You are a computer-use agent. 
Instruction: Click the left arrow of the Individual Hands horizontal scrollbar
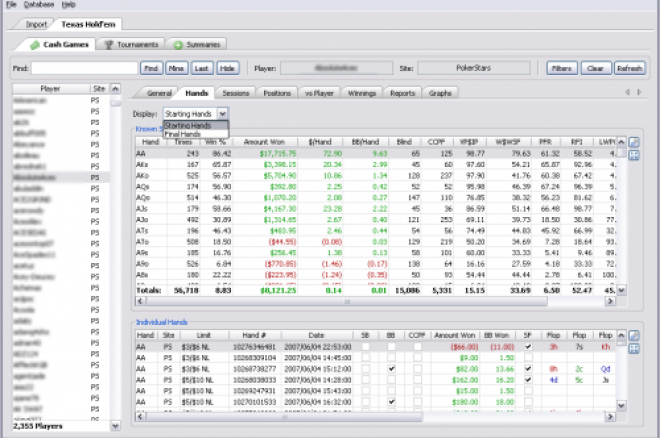(140, 417)
